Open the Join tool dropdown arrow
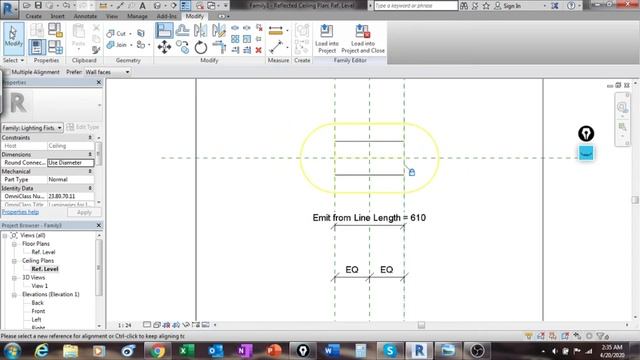The width and height of the screenshot is (640, 360). [x=131, y=45]
